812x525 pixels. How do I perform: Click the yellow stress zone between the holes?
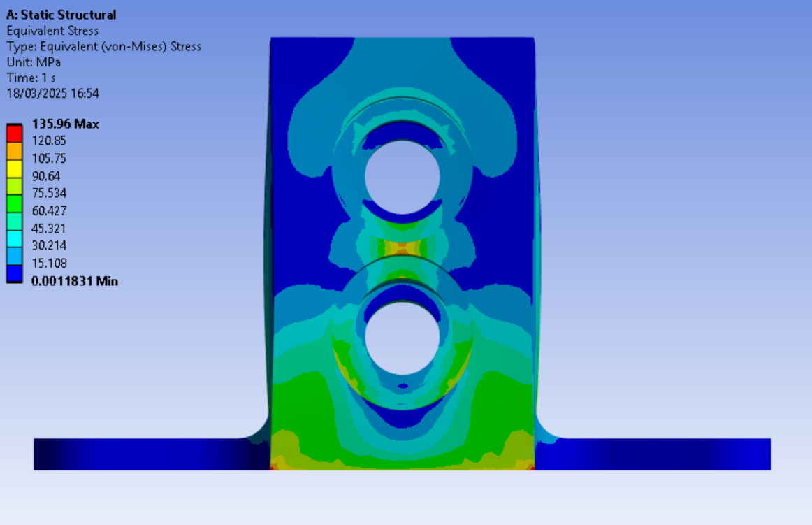click(x=402, y=247)
